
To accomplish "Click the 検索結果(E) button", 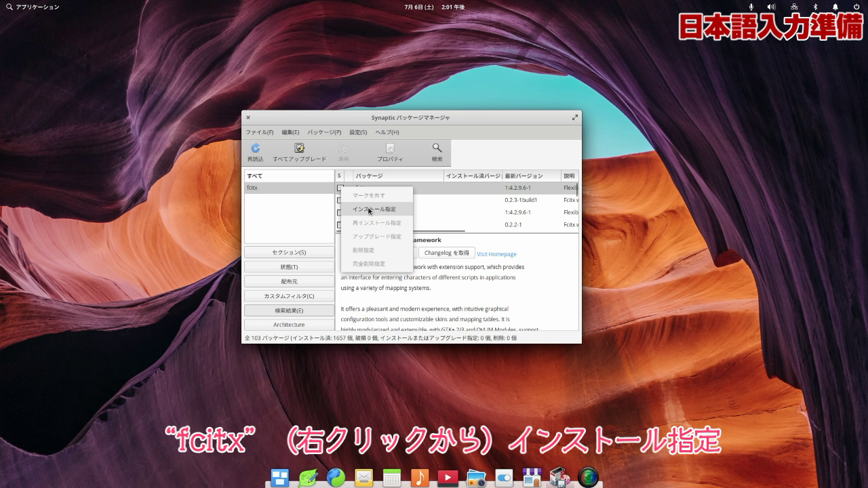I will tap(289, 310).
